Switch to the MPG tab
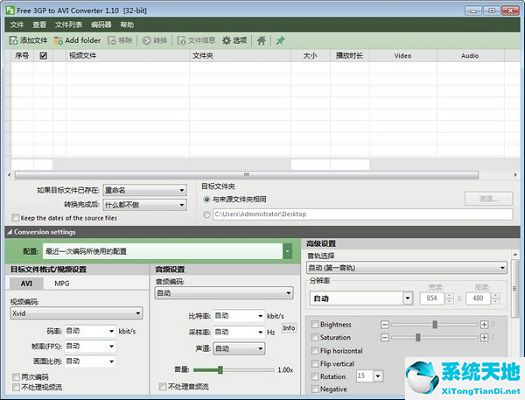Image resolution: width=525 pixels, height=400 pixels. click(x=62, y=284)
